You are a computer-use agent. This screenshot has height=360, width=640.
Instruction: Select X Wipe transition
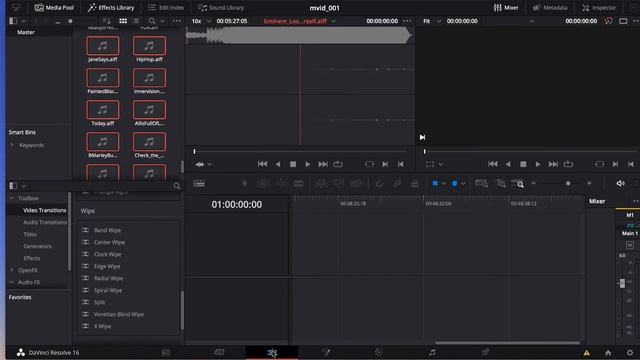click(102, 326)
